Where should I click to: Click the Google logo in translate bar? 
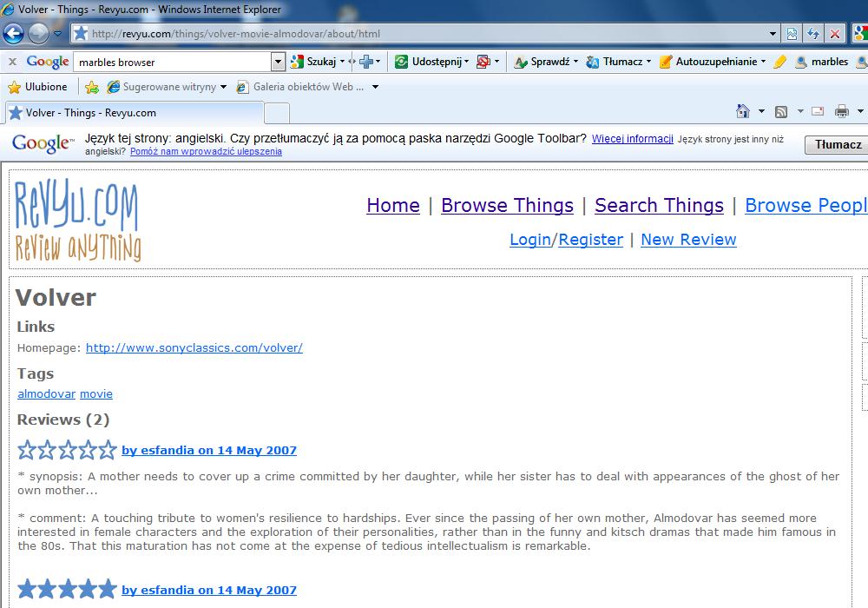pos(43,143)
